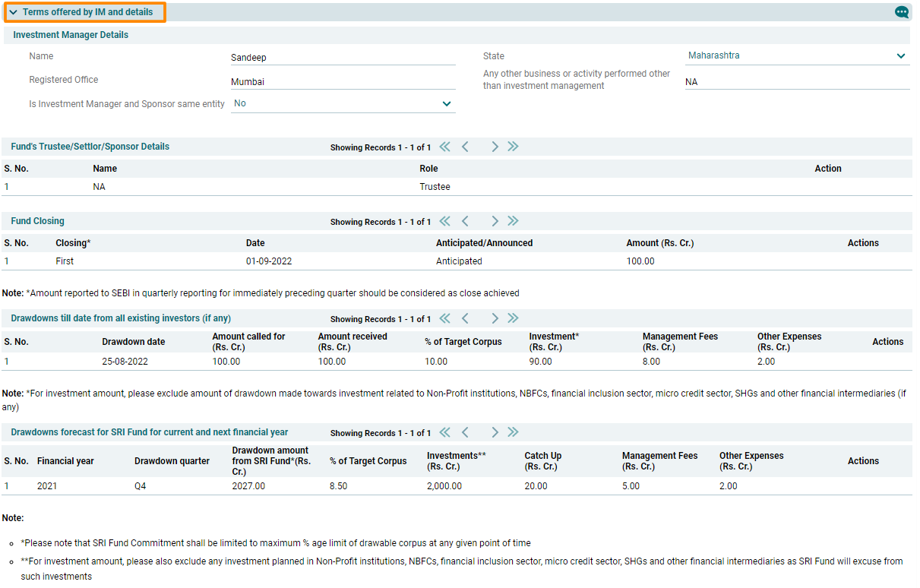920x588 pixels.
Task: Click the other business activity field
Action: click(796, 82)
